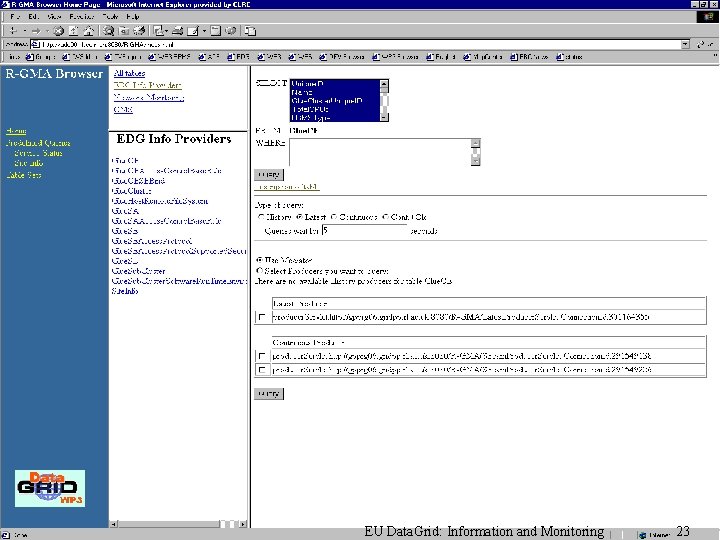Screen dimensions: 720x540
Task: Open the File menu
Action: click(x=15, y=17)
